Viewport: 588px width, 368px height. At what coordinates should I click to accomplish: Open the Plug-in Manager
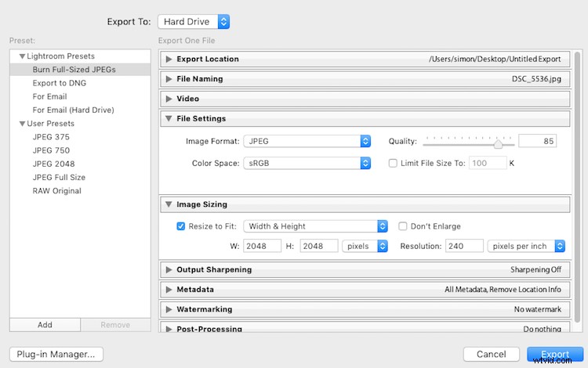click(56, 354)
